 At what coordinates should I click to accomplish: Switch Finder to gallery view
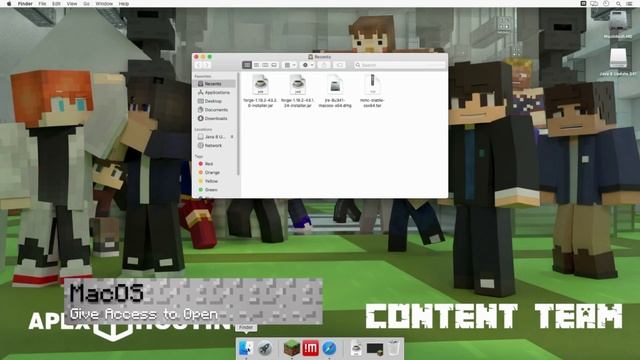click(274, 65)
